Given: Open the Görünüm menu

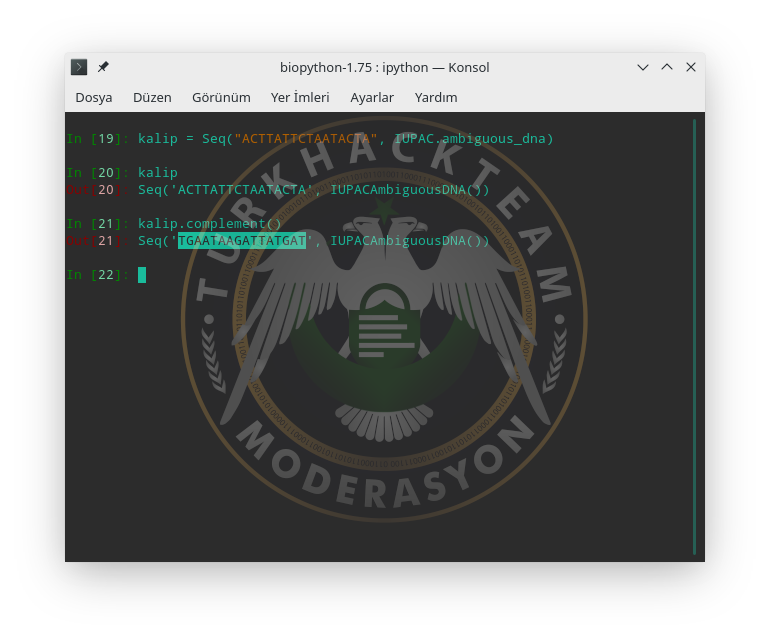Looking at the screenshot, I should (221, 97).
